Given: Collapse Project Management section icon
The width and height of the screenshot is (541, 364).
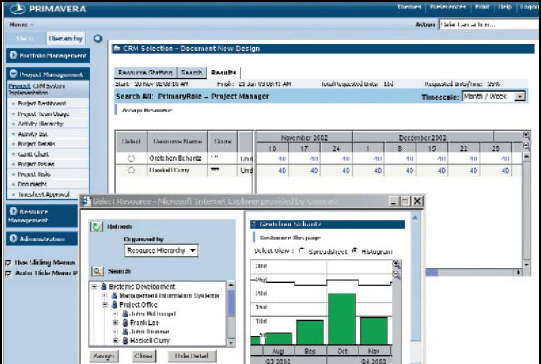Looking at the screenshot, I should [x=13, y=74].
